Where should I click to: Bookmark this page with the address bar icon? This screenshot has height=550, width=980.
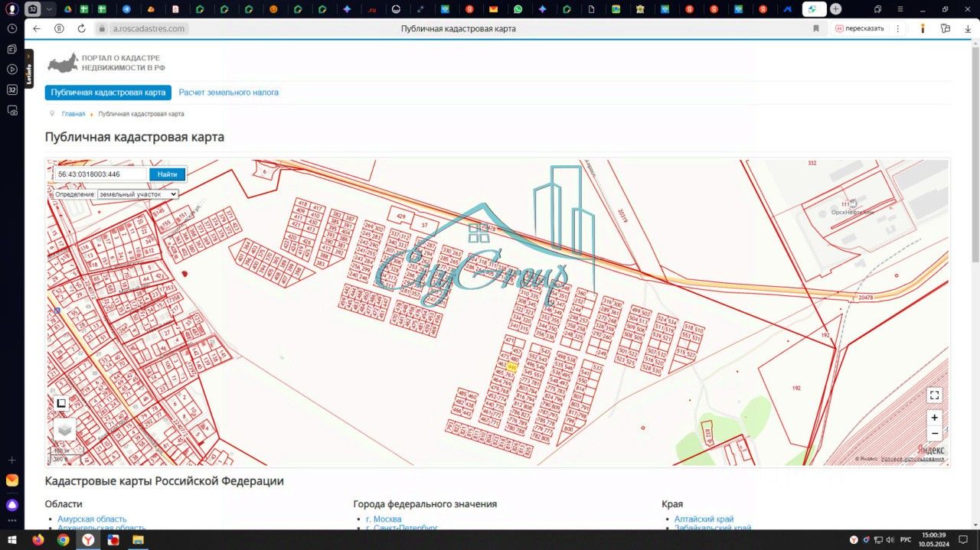[x=816, y=28]
